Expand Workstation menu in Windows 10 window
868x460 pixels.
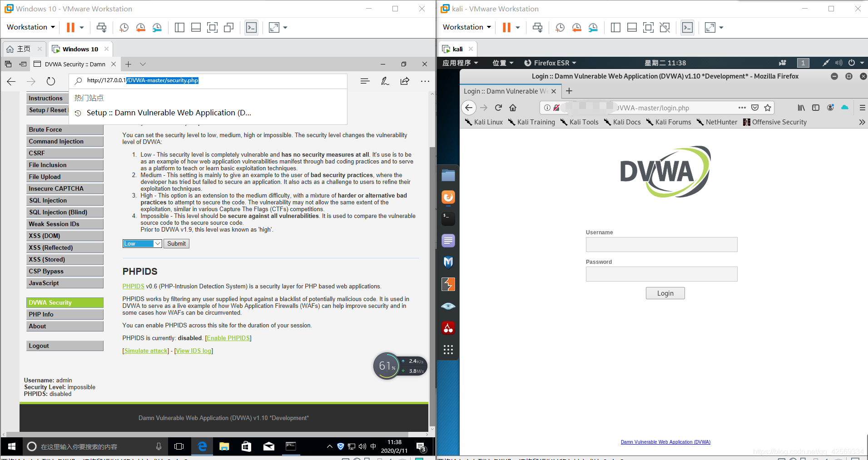tap(31, 27)
